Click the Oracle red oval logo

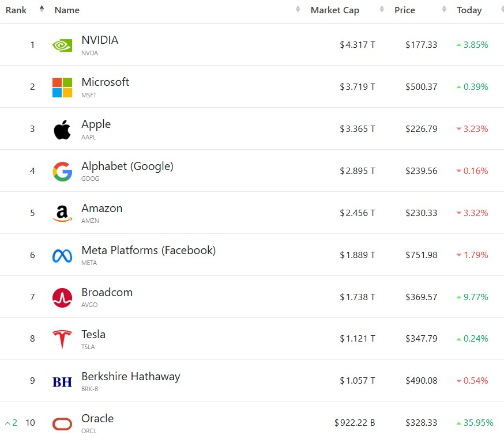click(62, 424)
